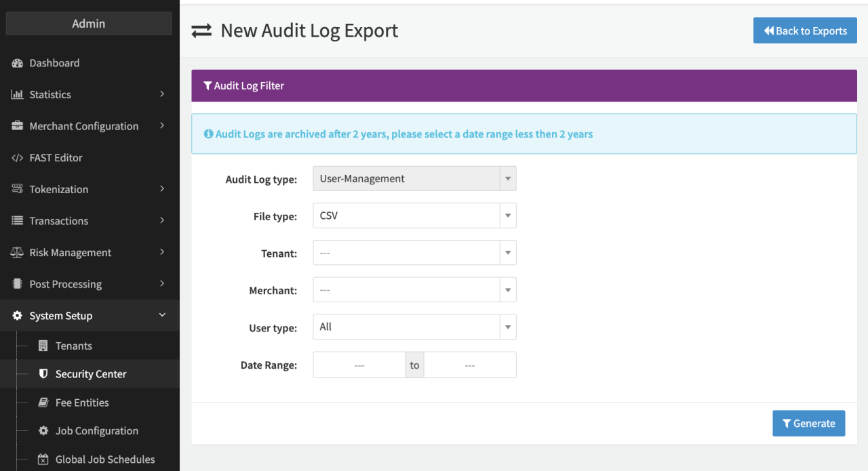Open the User type dropdown
The height and width of the screenshot is (471, 868).
point(414,327)
